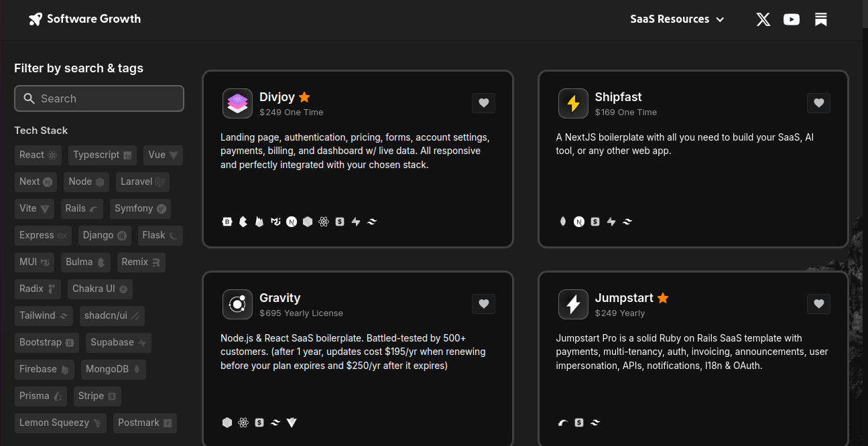Click the Gravity orbit logo

click(x=237, y=304)
